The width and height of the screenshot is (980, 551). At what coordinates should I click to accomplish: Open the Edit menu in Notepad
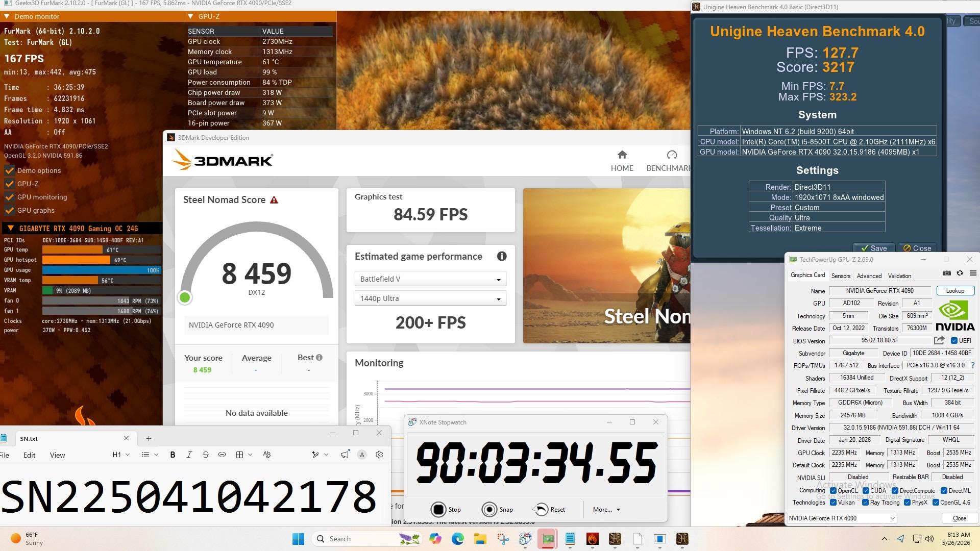(29, 455)
